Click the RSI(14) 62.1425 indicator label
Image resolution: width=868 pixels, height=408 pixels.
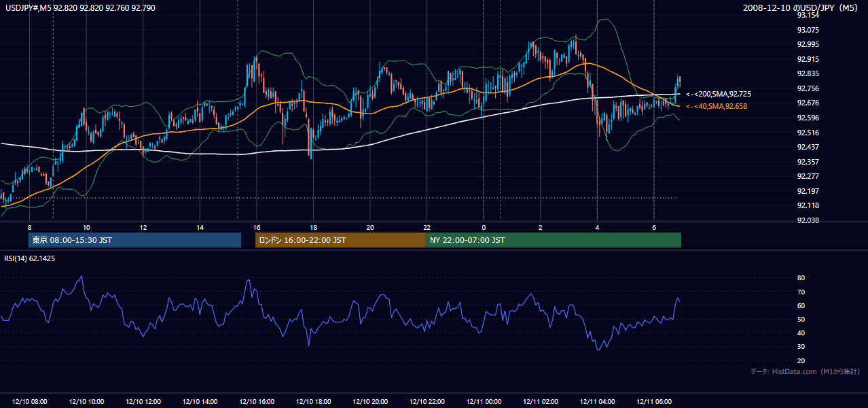[x=30, y=258]
